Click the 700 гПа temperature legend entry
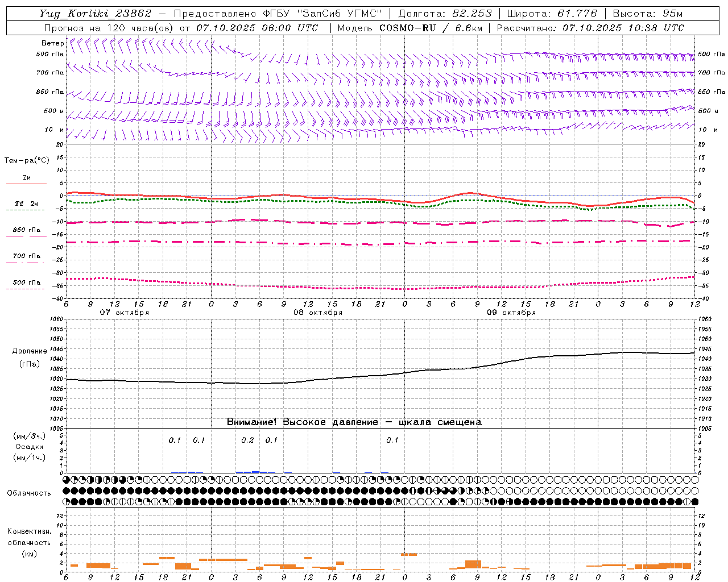This screenshot has height=582, width=728. pyautogui.click(x=26, y=256)
